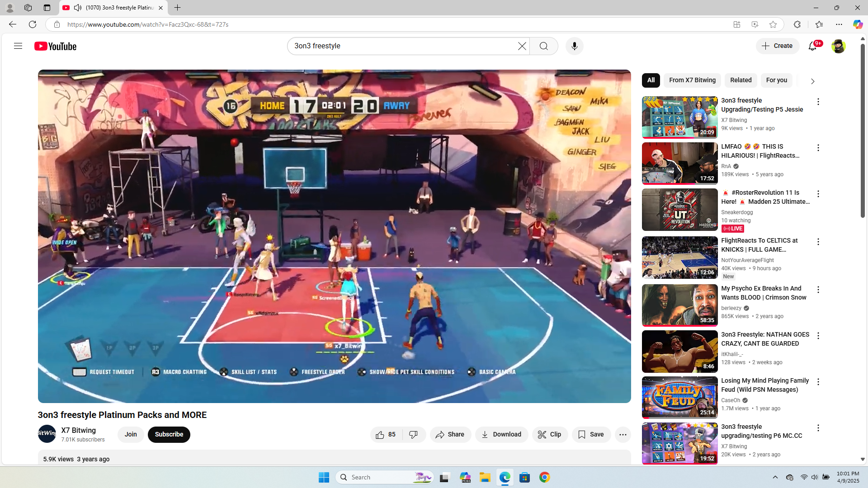Open X7 Bitwing channel name link

[79, 430]
